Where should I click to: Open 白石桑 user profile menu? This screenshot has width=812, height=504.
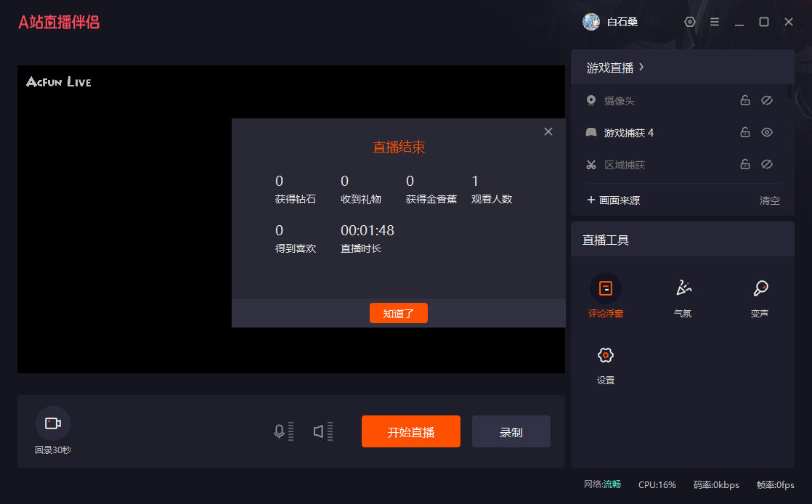[611, 22]
